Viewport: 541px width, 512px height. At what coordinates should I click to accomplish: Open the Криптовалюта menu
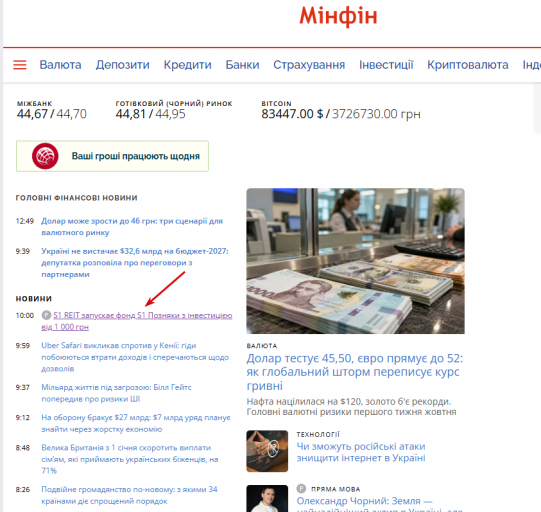[468, 65]
